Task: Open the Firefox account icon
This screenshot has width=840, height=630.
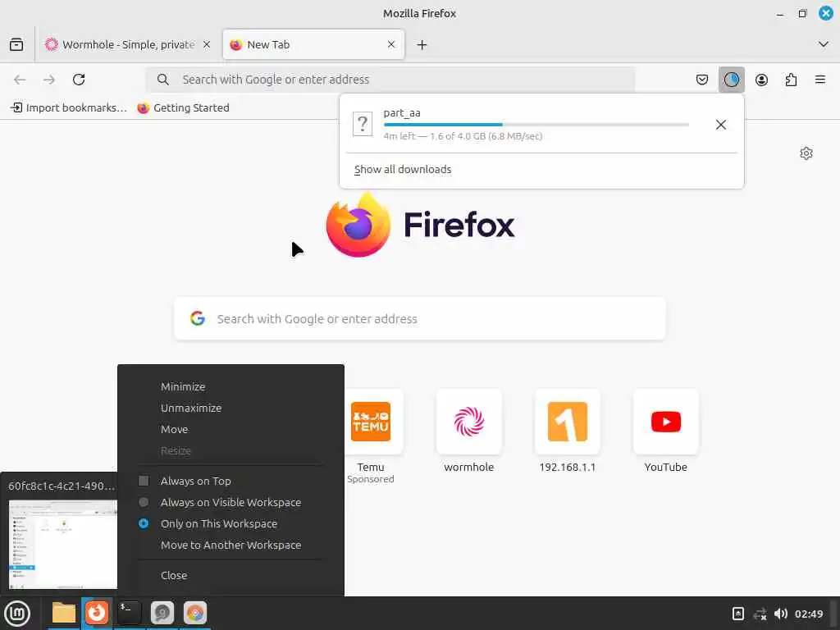Action: pyautogui.click(x=761, y=80)
